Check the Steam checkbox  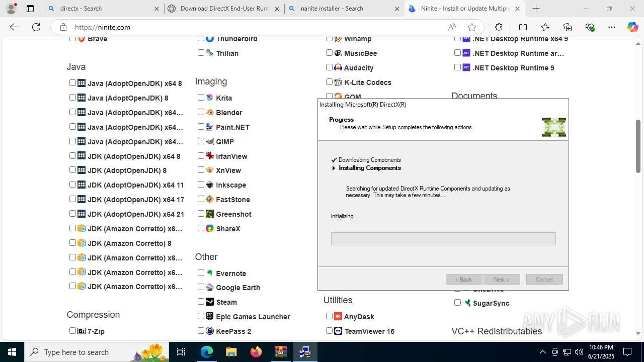tap(201, 301)
